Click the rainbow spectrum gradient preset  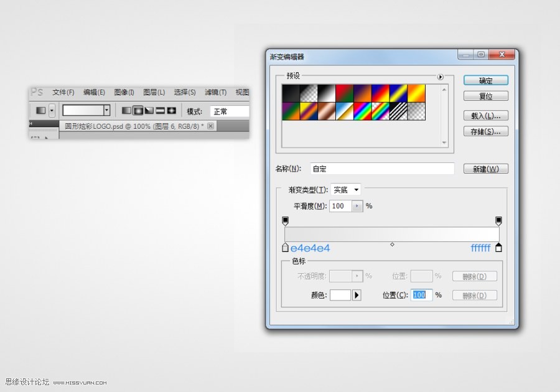(x=362, y=111)
